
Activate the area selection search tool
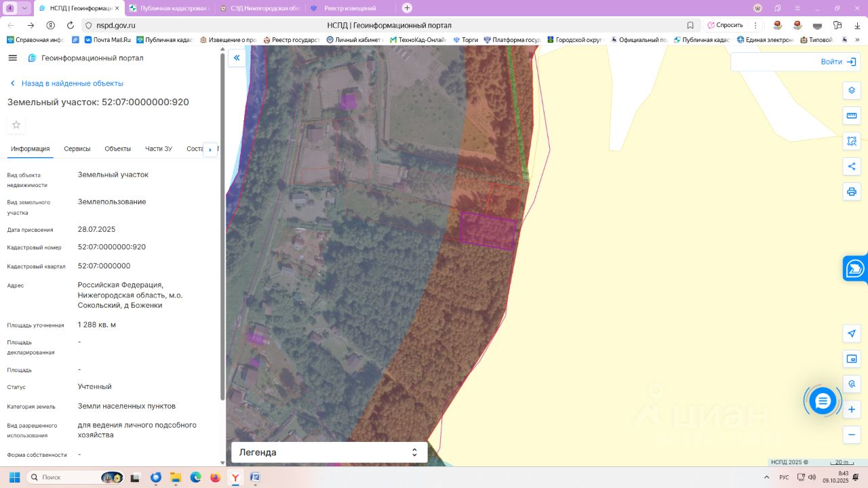click(x=852, y=141)
